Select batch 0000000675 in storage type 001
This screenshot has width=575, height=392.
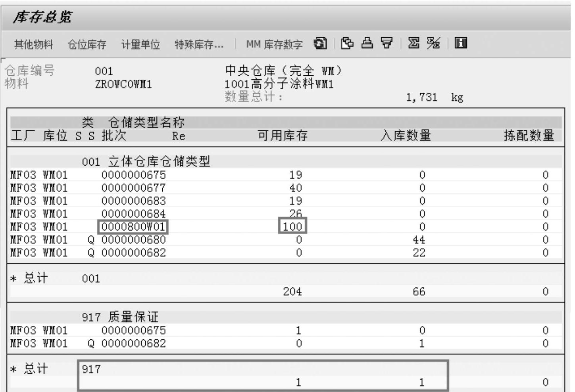pos(134,175)
